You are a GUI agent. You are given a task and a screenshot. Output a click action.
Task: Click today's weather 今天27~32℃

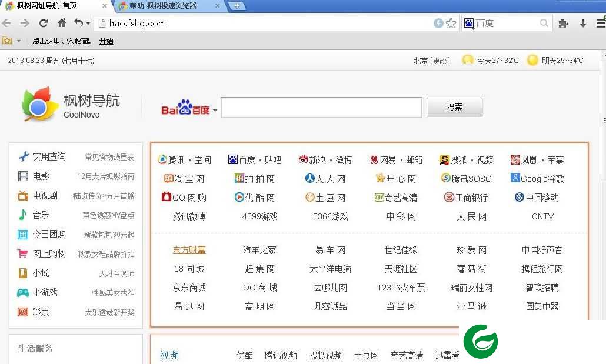point(491,61)
